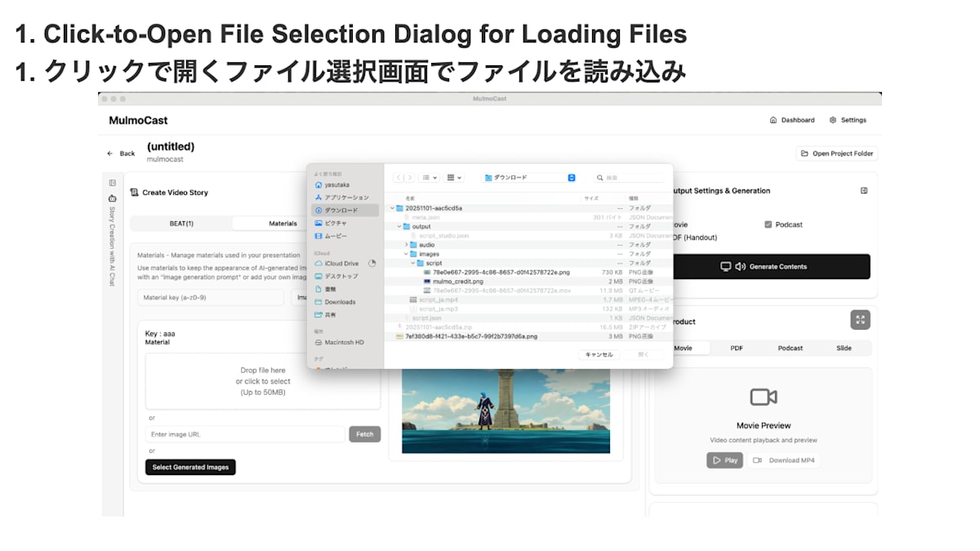Collapse the images folder in the file list
This screenshot has height=551, width=980.
click(x=406, y=254)
